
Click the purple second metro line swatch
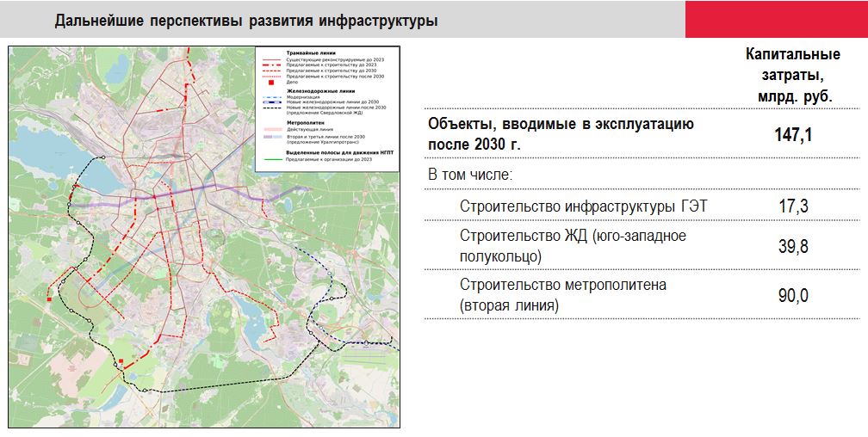tap(273, 137)
